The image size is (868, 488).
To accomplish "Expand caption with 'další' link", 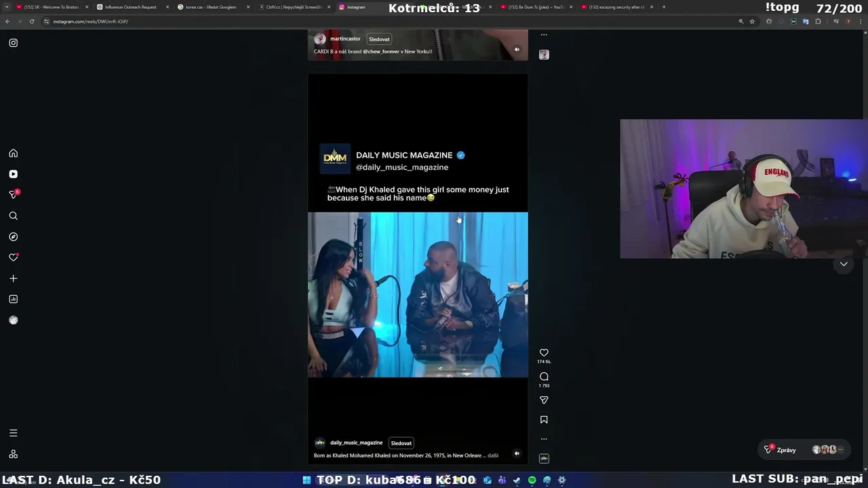I will (x=493, y=455).
